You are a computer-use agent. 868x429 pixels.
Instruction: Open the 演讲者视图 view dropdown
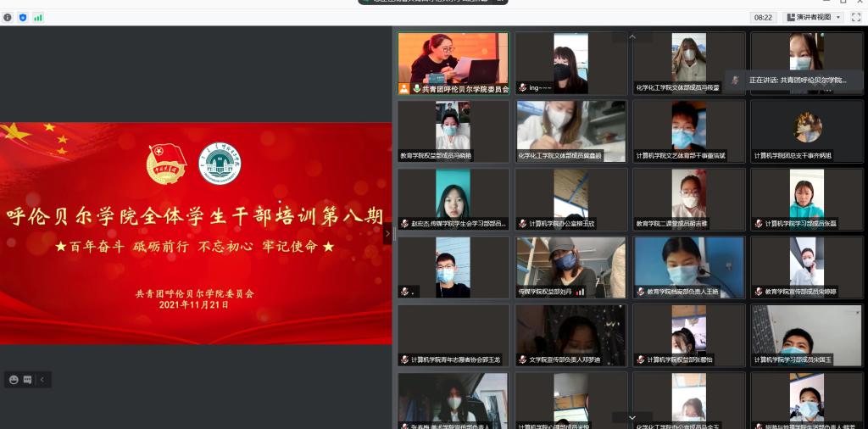click(813, 17)
